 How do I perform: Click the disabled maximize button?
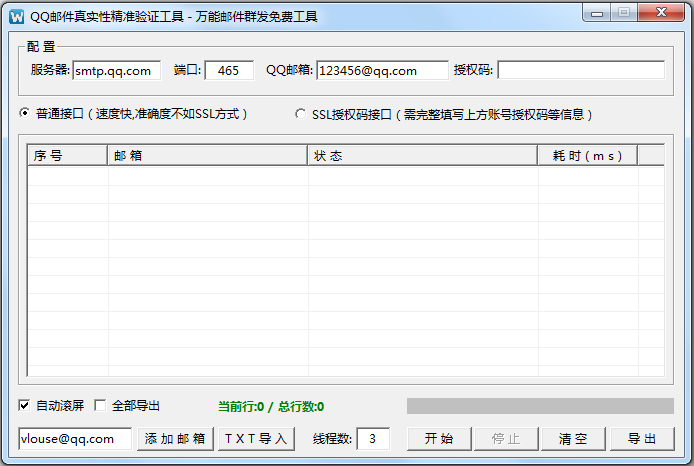[625, 13]
